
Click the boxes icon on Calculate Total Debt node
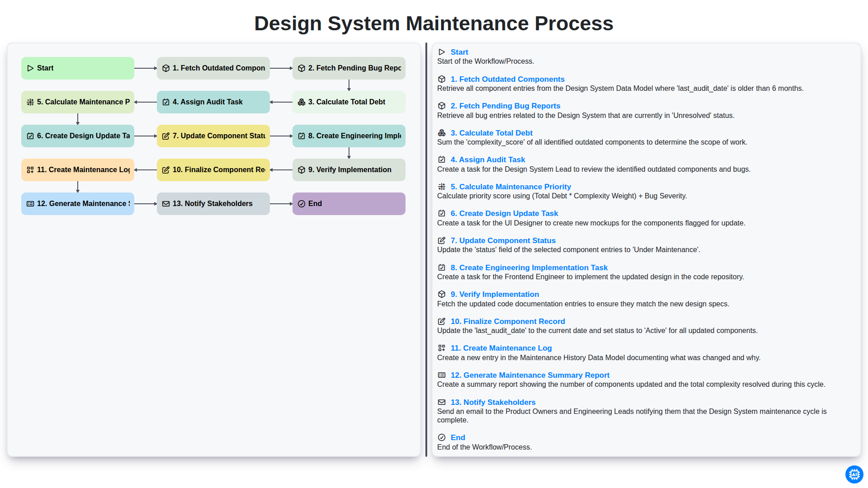pyautogui.click(x=302, y=102)
